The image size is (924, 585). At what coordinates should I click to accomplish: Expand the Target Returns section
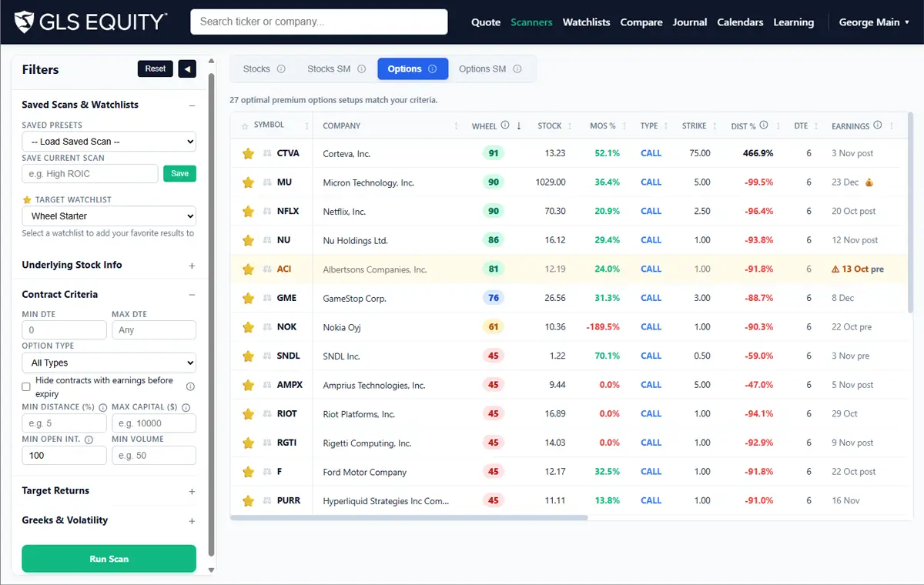click(x=192, y=491)
